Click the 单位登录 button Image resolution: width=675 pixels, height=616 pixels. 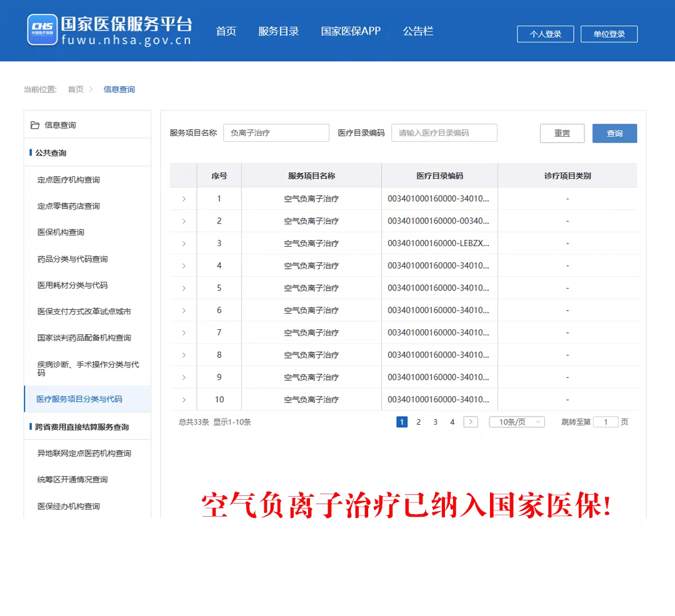coord(609,34)
